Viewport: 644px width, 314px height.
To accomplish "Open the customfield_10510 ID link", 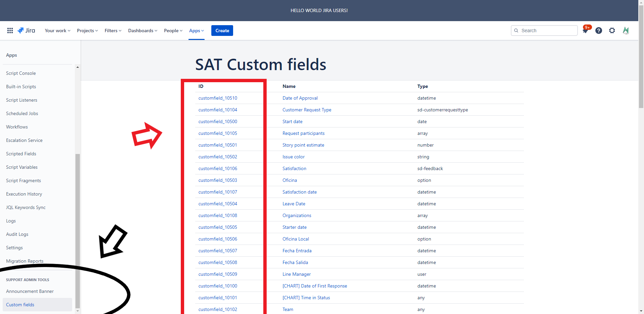I will click(x=218, y=98).
